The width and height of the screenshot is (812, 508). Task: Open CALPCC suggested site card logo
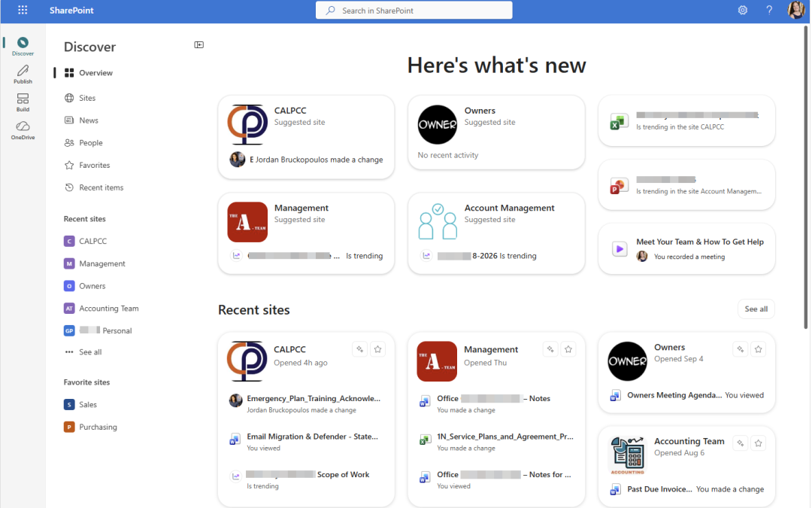(247, 124)
